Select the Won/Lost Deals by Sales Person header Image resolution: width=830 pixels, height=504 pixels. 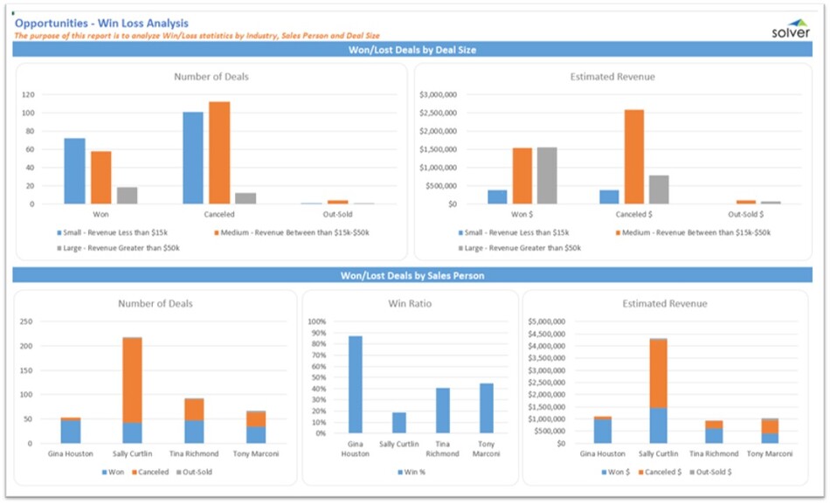pos(412,276)
